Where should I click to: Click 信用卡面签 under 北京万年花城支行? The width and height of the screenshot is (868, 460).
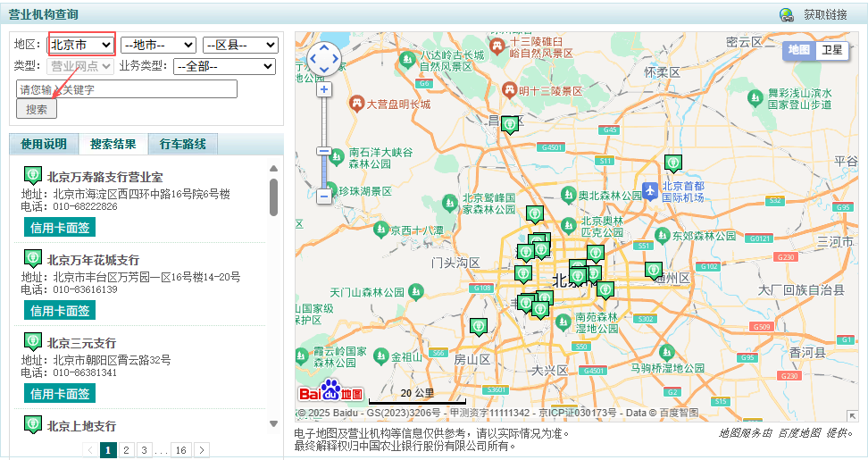tap(60, 311)
